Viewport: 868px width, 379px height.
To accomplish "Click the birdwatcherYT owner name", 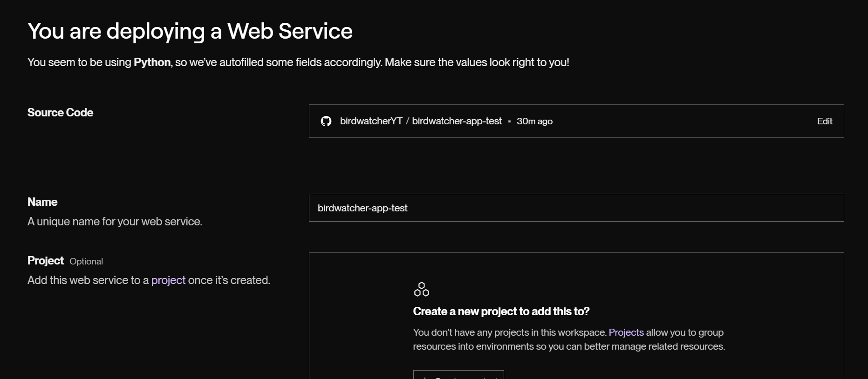I will (371, 121).
